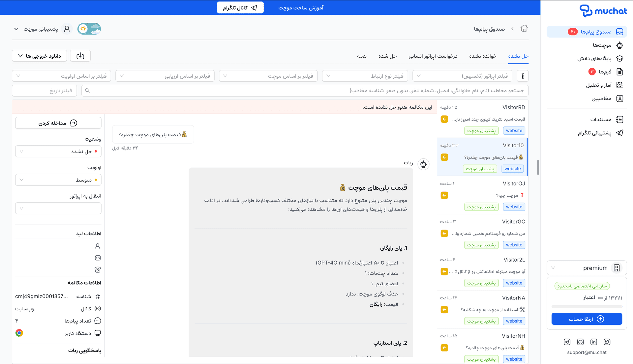Open مستندات documentation link
This screenshot has height=364, width=633.
coord(606,119)
